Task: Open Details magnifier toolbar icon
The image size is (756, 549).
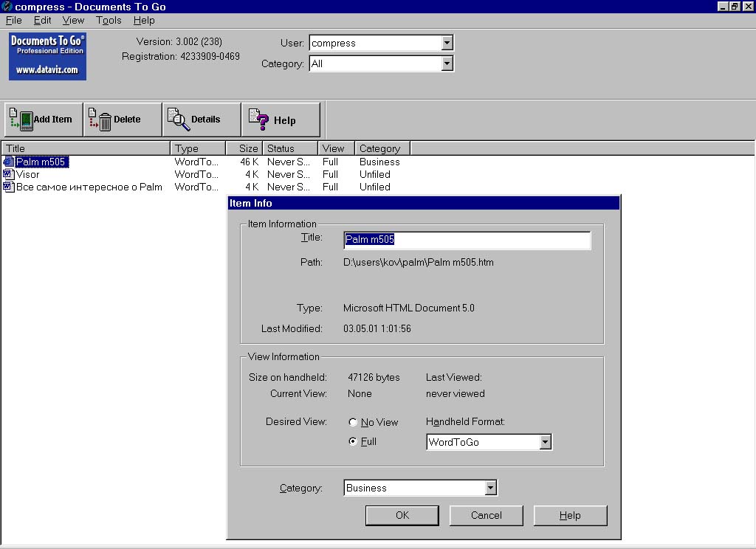Action: tap(179, 120)
